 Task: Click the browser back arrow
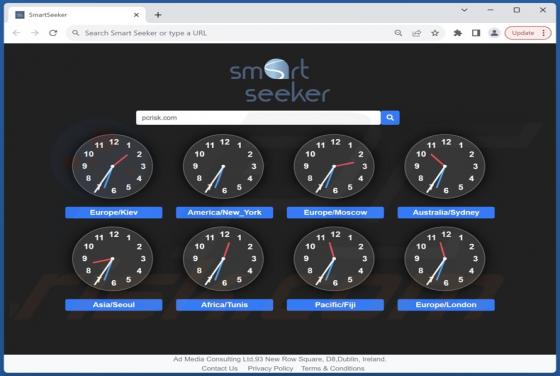point(16,33)
